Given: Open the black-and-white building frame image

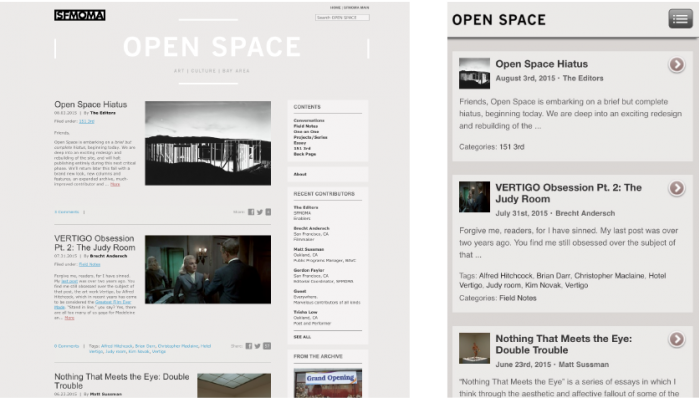Looking at the screenshot, I should click(x=208, y=143).
